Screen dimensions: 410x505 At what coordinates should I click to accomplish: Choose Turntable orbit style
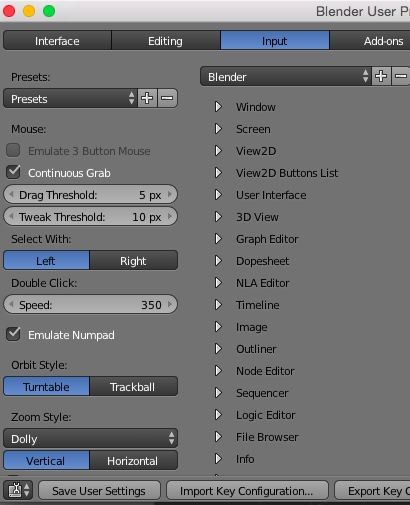46,386
